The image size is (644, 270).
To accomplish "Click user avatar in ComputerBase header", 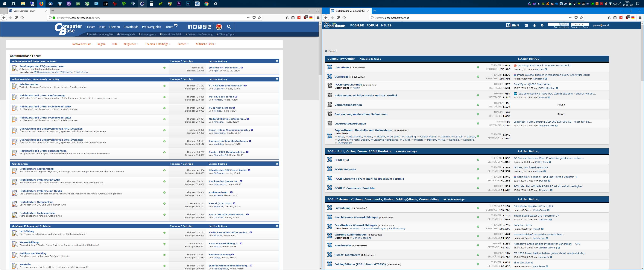I will (219, 27).
